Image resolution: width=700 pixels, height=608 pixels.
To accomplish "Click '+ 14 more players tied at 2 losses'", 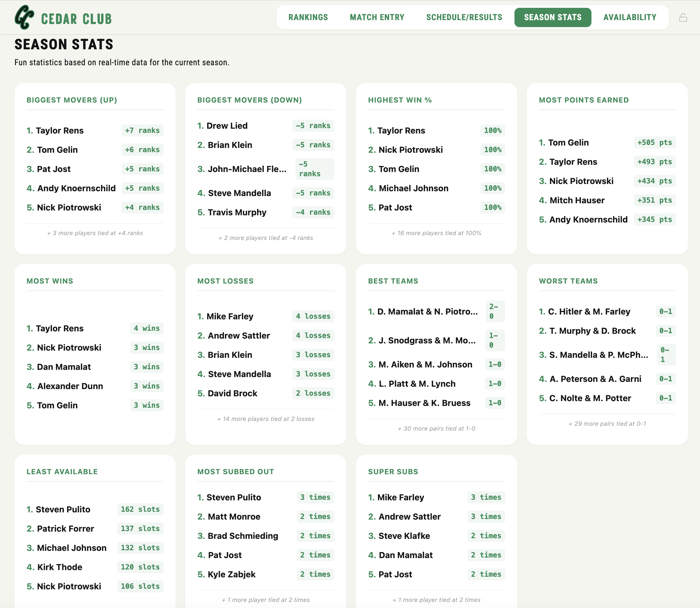I will tap(266, 419).
